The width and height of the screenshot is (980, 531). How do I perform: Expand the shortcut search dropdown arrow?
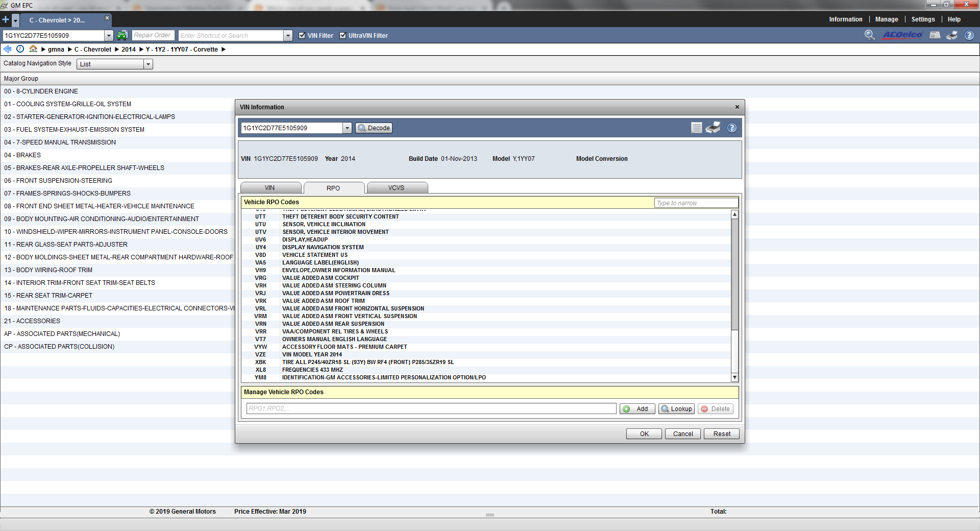tap(288, 35)
